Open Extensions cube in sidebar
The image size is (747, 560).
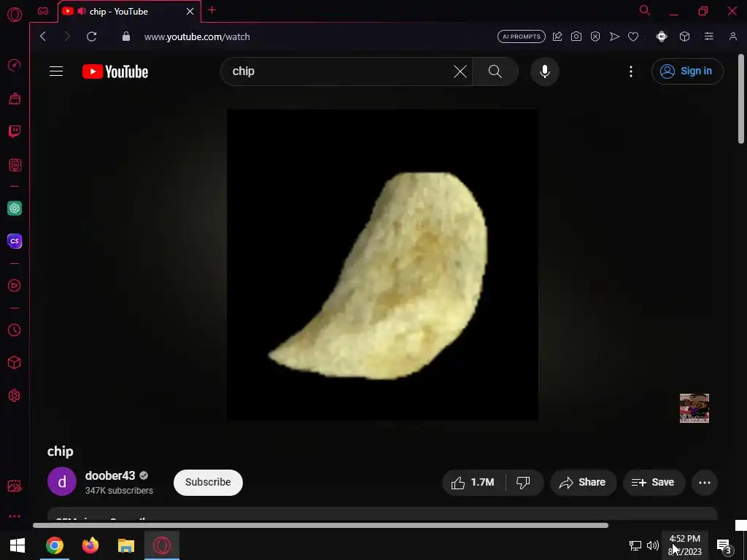pos(15,363)
